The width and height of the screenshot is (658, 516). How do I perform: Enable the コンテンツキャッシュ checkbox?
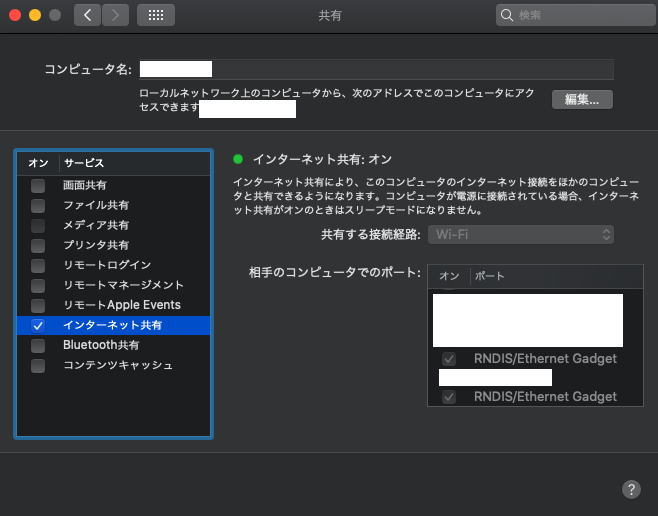(x=38, y=365)
